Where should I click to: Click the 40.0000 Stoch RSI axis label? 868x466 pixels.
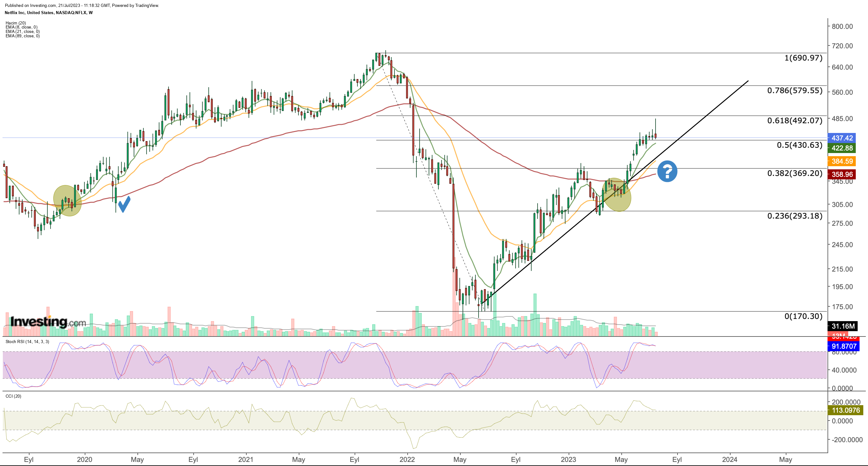844,370
